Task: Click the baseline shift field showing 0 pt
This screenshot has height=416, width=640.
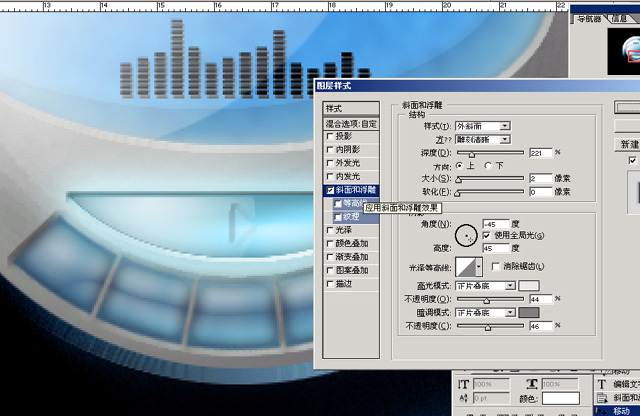Action: coord(491,398)
